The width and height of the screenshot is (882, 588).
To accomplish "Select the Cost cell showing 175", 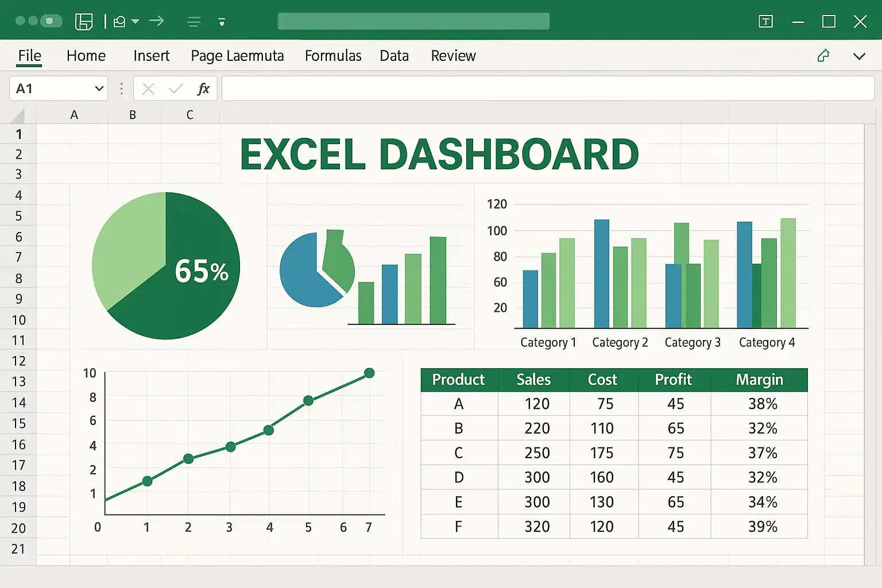I will pyautogui.click(x=604, y=452).
